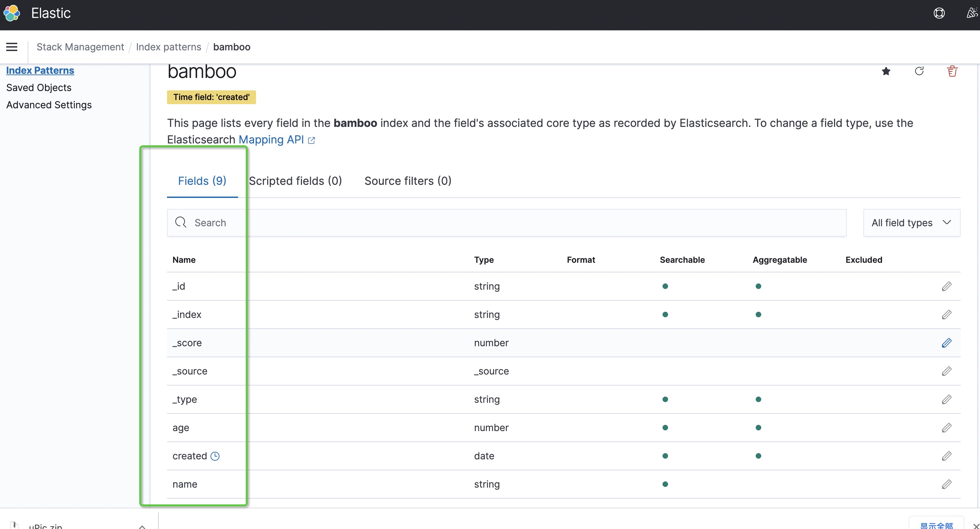Screen dimensions: 980x529
Task: Click the bamboo breadcrumb text
Action: tap(232, 47)
